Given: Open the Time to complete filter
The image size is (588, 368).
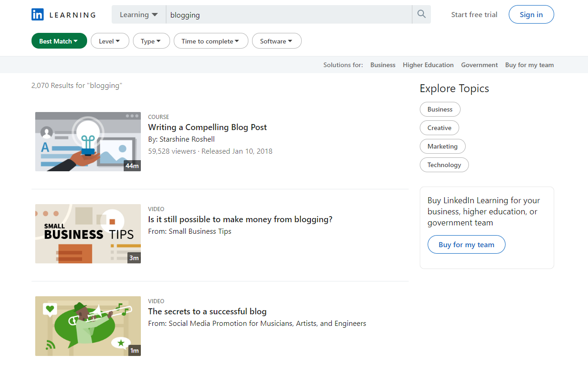Looking at the screenshot, I should [x=211, y=41].
